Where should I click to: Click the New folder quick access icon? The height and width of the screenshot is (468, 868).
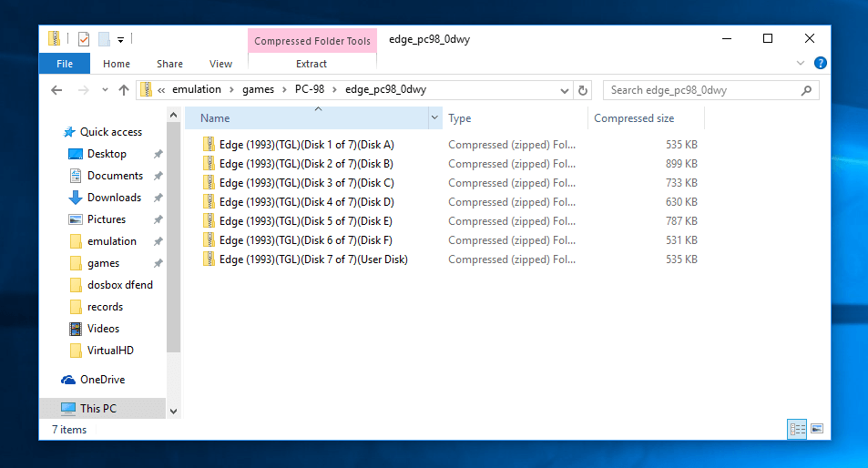point(104,39)
